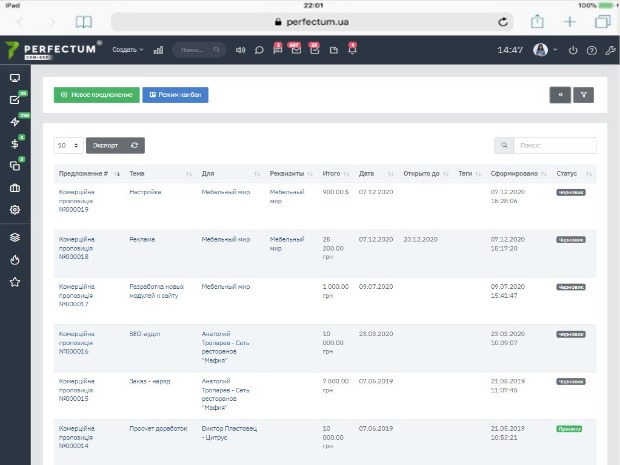Open the tasks checkbox icon in sidebar
The width and height of the screenshot is (620, 465).
(15, 99)
